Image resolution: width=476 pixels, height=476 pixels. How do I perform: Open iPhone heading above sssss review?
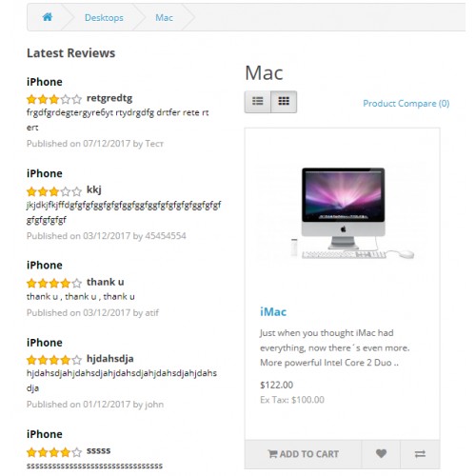coord(45,434)
